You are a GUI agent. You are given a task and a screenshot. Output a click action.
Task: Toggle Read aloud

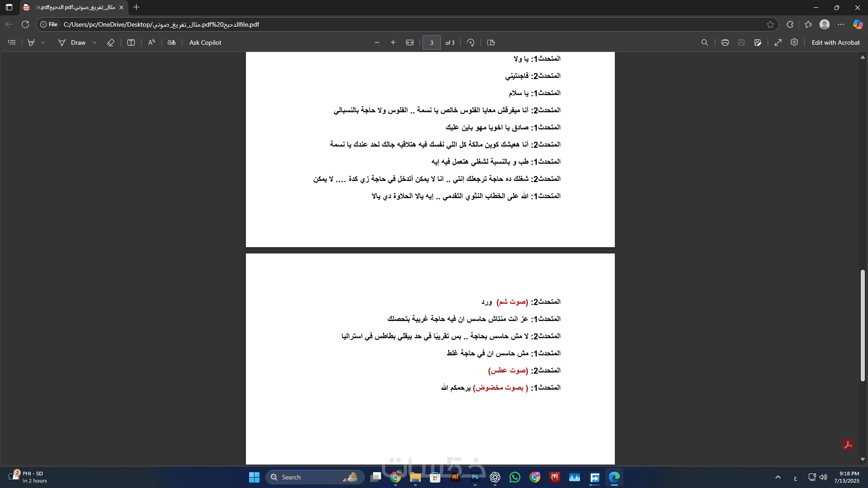click(x=151, y=42)
